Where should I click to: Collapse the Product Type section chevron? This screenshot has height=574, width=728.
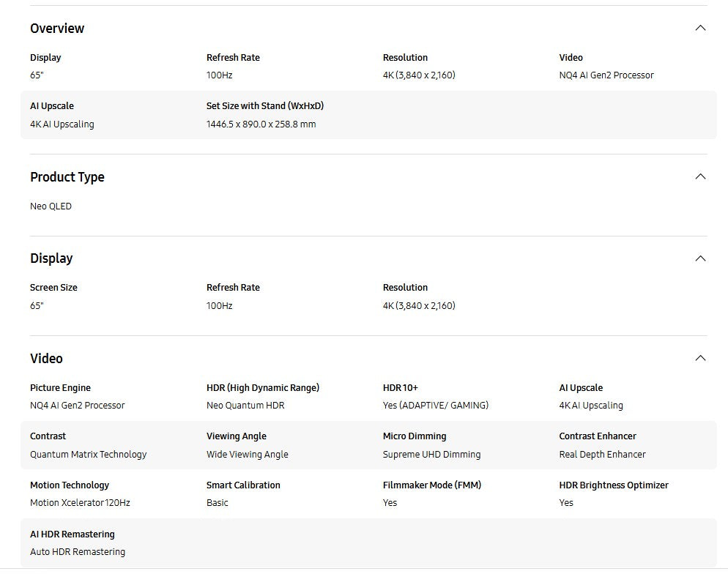700,176
